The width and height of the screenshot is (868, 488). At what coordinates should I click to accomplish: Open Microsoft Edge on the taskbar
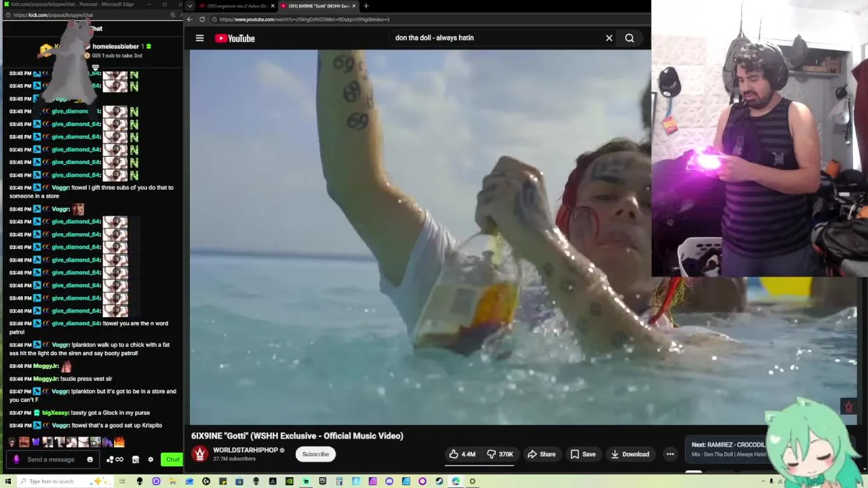coord(455,481)
